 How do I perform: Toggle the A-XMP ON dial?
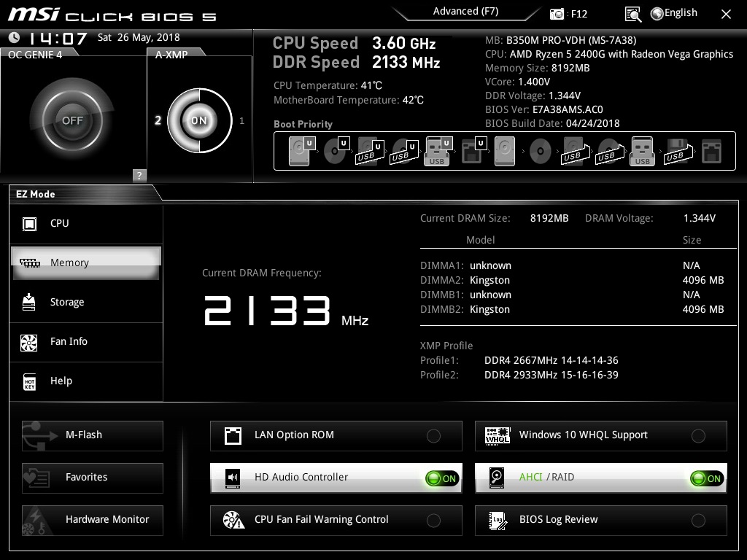[200, 120]
